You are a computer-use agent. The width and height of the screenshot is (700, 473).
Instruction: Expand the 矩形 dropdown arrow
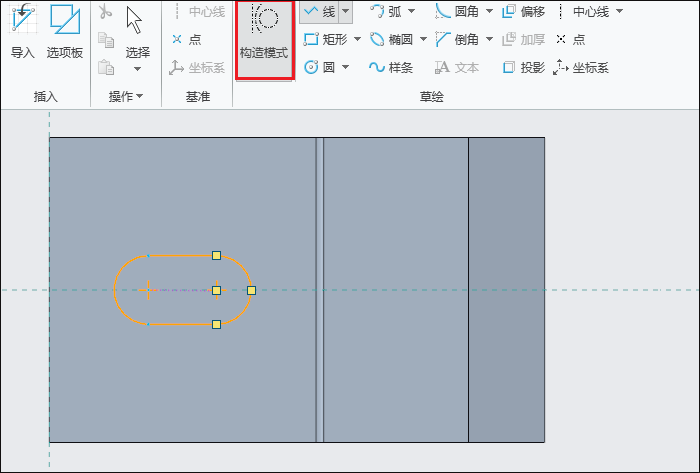coord(357,40)
